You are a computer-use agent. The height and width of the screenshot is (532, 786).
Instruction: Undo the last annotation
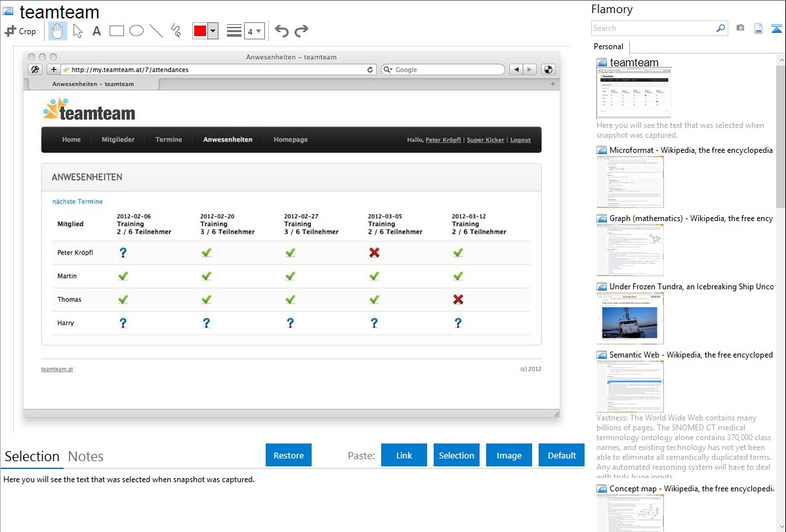pyautogui.click(x=281, y=31)
